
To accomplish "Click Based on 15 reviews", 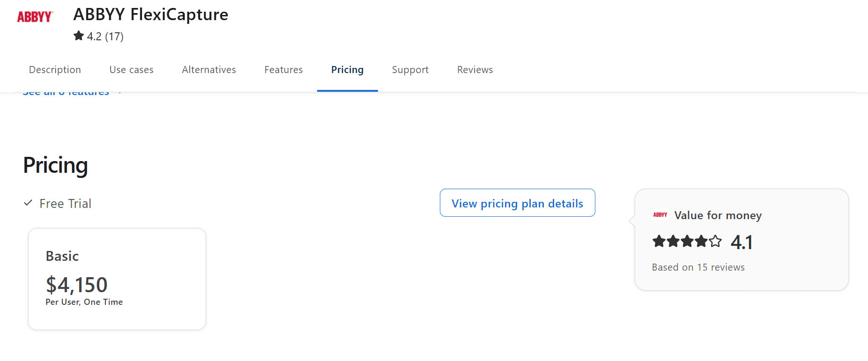I will (698, 267).
